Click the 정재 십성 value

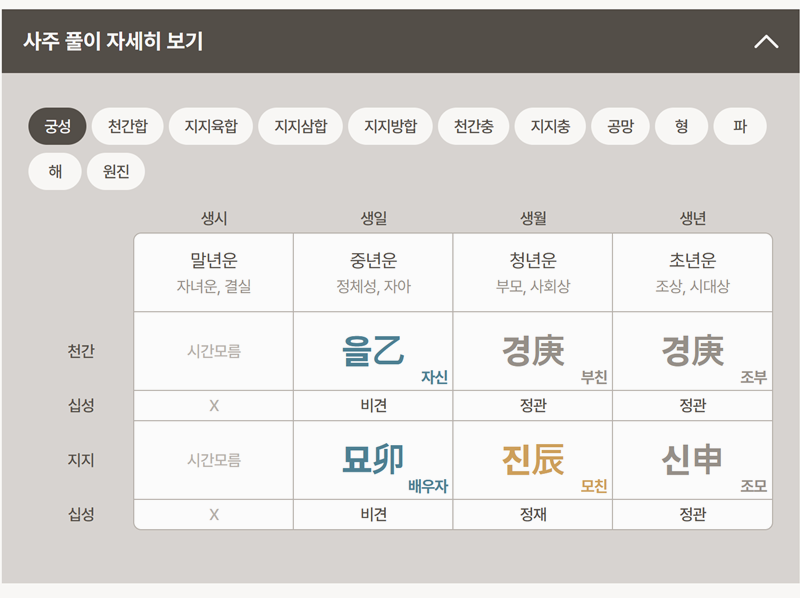click(x=533, y=514)
